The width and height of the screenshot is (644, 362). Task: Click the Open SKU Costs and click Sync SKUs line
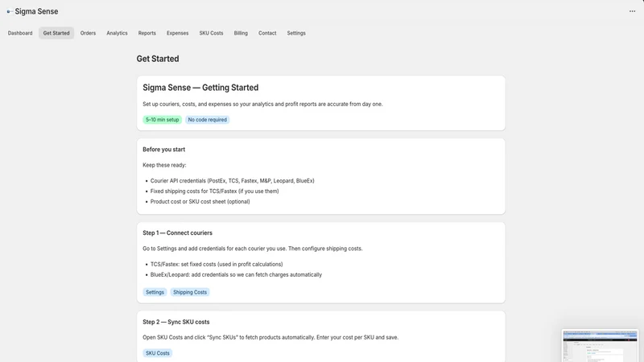pos(270,337)
